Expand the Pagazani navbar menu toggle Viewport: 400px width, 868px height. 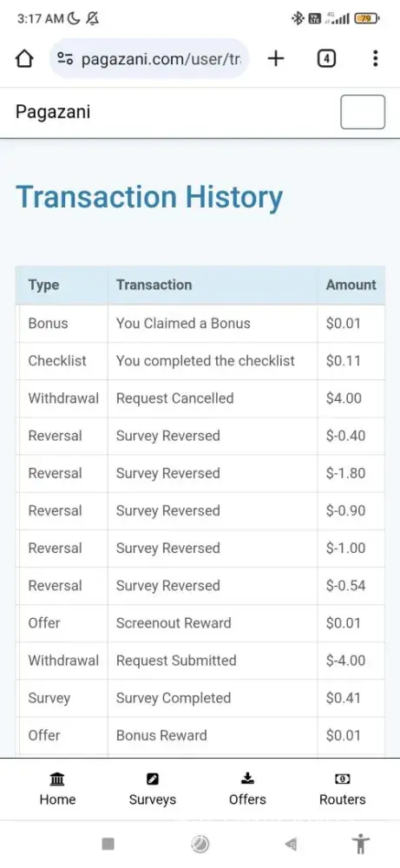pyautogui.click(x=363, y=112)
